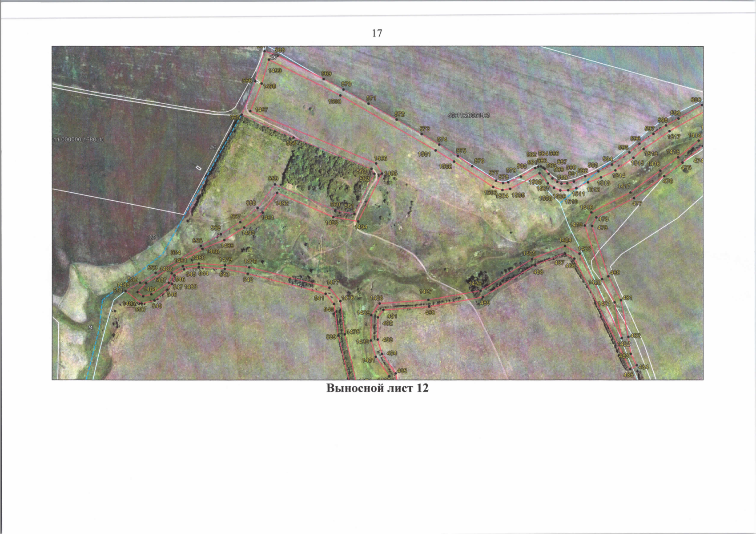Image resolution: width=756 pixels, height=534 pixels.
Task: Click the map point label 600
Action: pyautogui.click(x=696, y=100)
